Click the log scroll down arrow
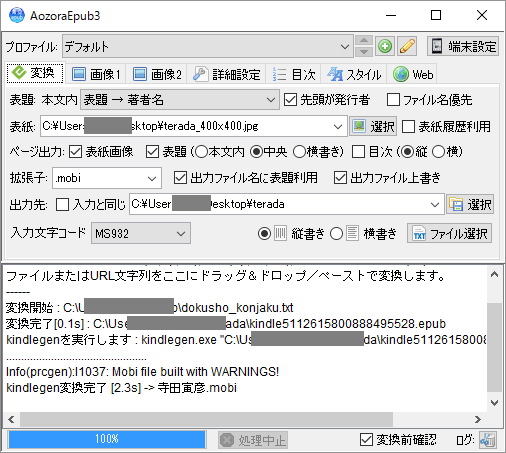 coord(495,403)
